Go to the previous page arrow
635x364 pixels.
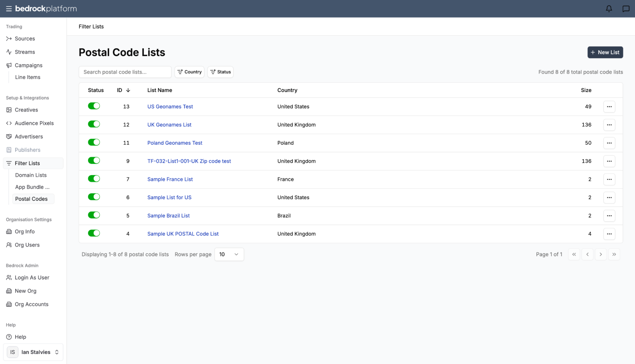(587, 254)
